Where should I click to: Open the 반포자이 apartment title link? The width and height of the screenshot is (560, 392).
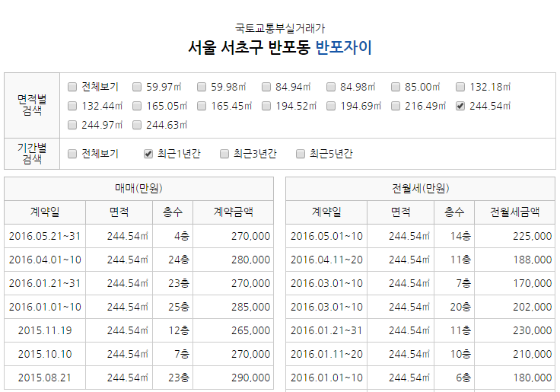[344, 47]
